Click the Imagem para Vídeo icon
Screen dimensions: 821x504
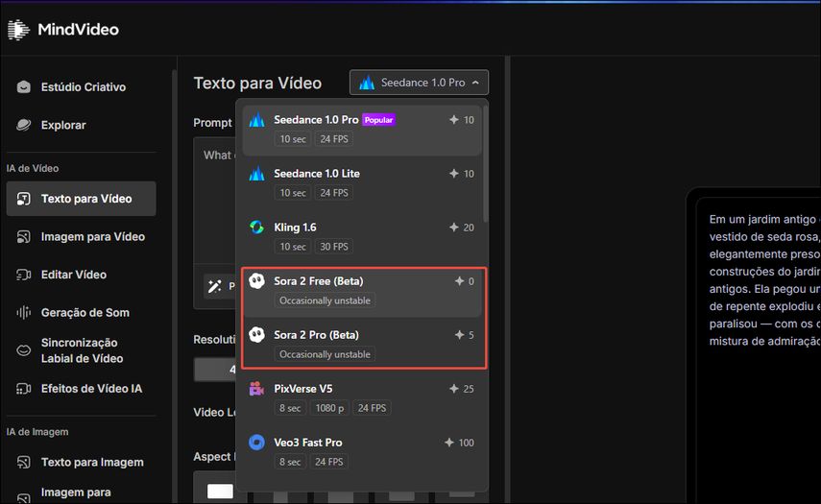click(24, 237)
